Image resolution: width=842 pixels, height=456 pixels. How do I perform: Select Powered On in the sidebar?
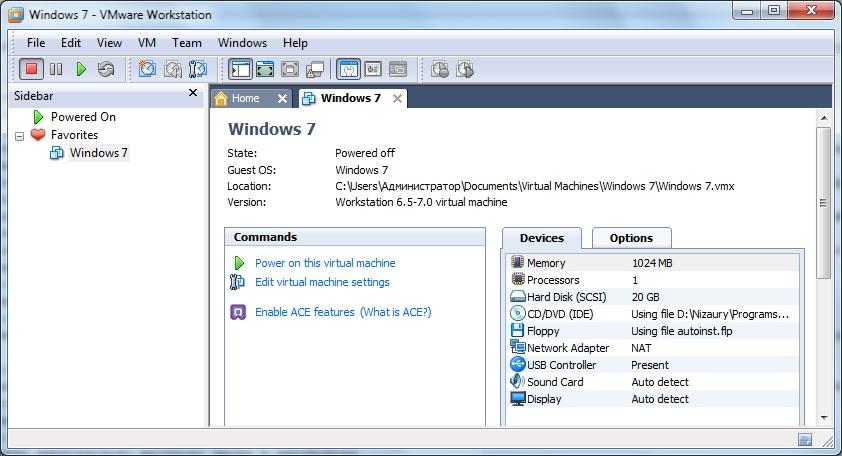83,117
